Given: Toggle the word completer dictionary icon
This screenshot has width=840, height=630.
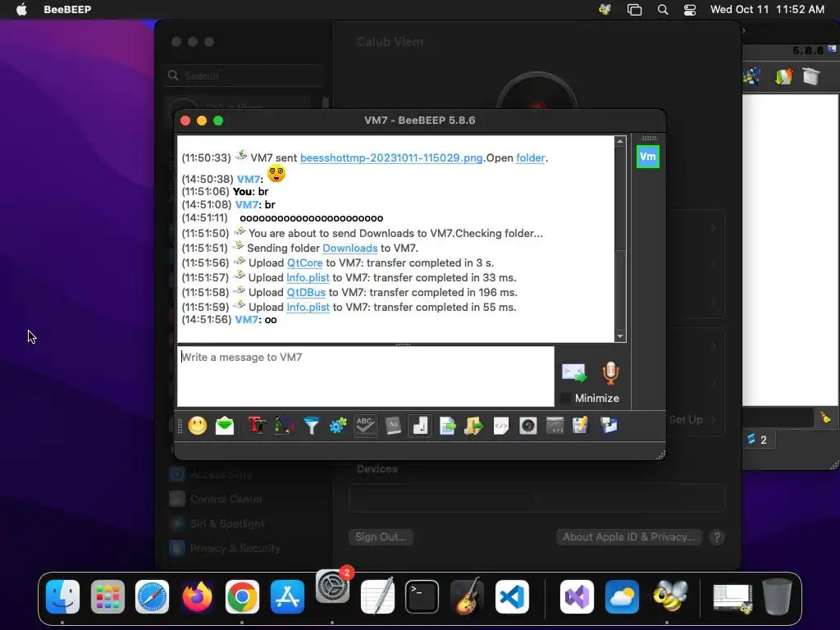Looking at the screenshot, I should (x=393, y=426).
